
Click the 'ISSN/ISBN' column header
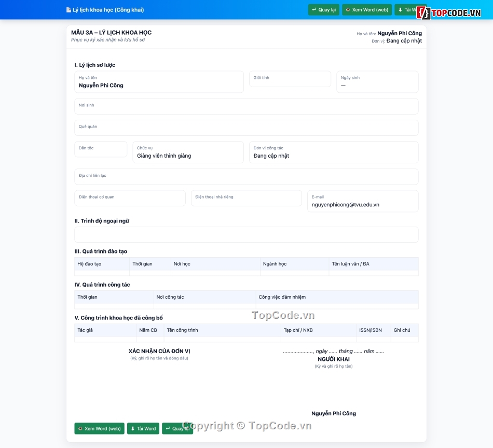point(374,330)
